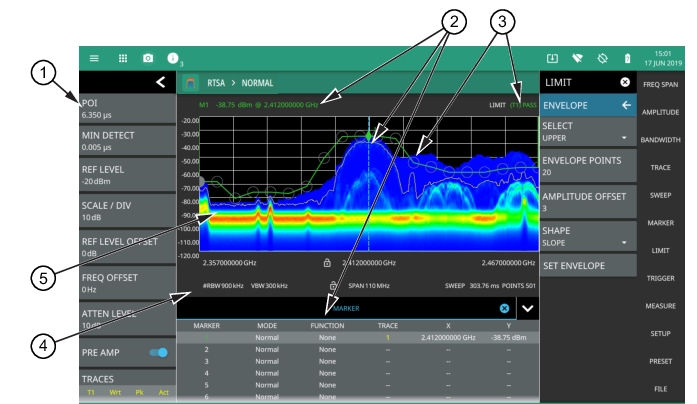
Task: Close the LIMIT panel
Action: point(625,82)
